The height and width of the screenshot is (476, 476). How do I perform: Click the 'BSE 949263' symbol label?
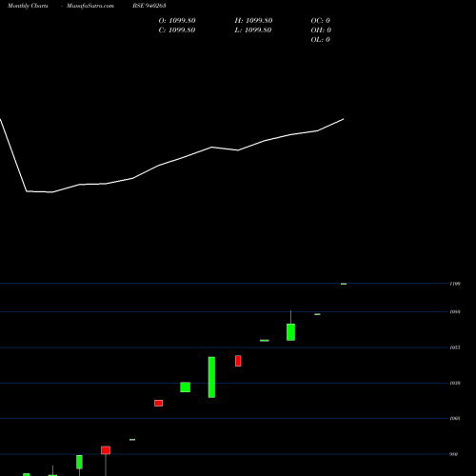point(149,6)
